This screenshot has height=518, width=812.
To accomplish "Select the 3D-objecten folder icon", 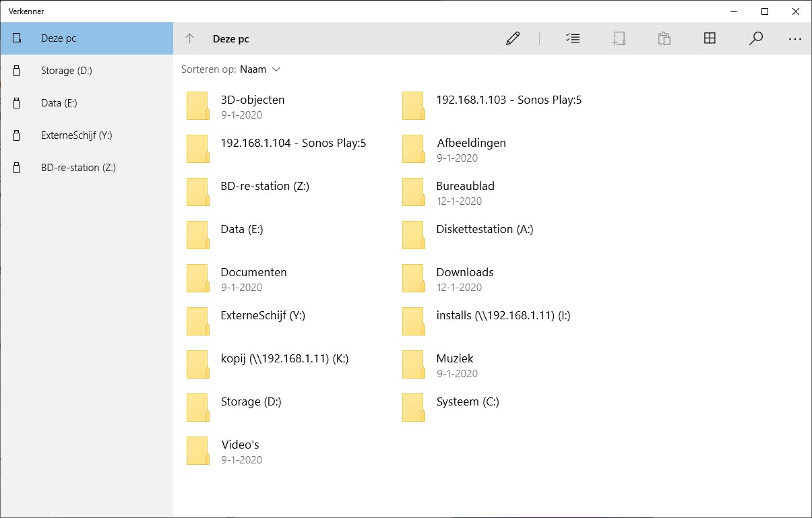I will (x=197, y=106).
